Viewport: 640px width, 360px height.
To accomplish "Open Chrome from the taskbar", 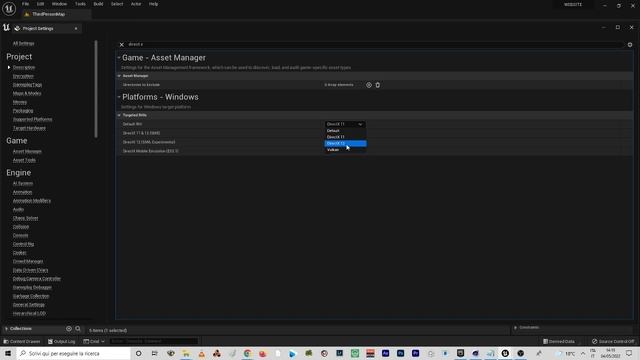I will 247,353.
